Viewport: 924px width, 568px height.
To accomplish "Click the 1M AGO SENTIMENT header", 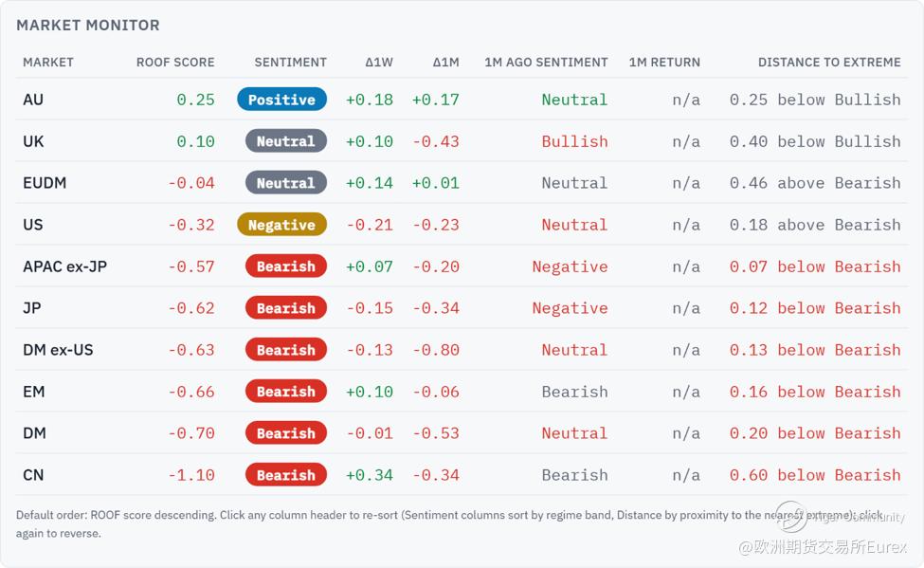I will coord(546,63).
